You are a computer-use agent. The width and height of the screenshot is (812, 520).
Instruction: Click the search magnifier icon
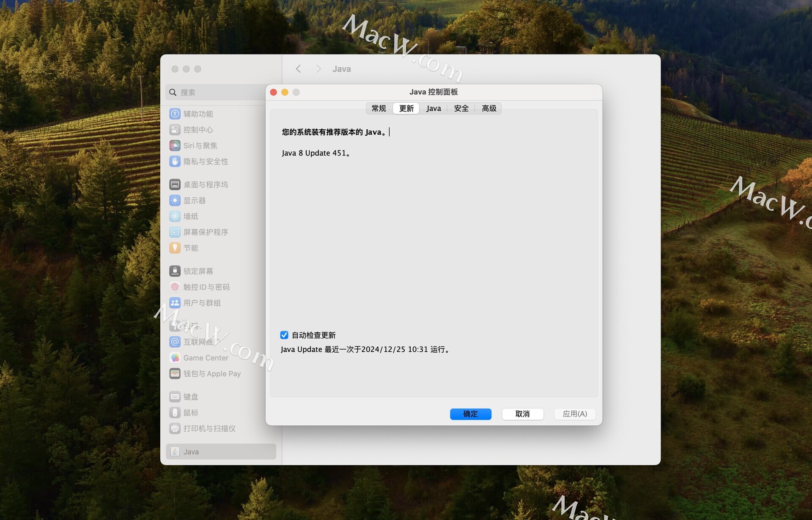pyautogui.click(x=173, y=92)
